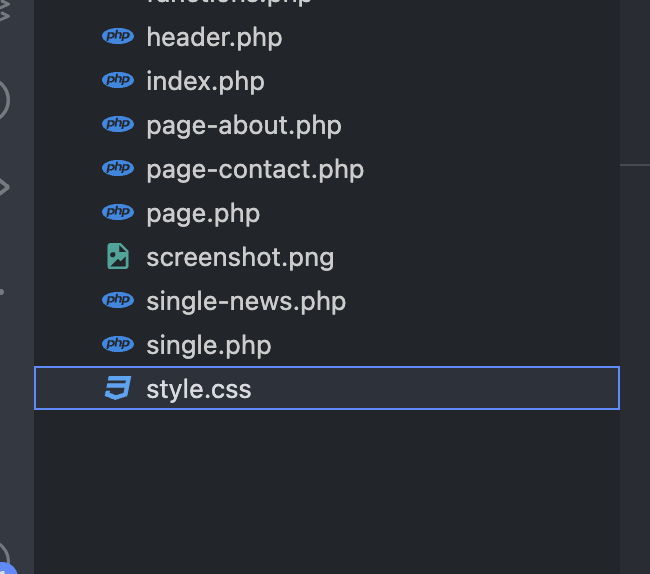Image resolution: width=650 pixels, height=574 pixels.
Task: Click the PHP icon beside page-contact.php
Action: tap(118, 169)
